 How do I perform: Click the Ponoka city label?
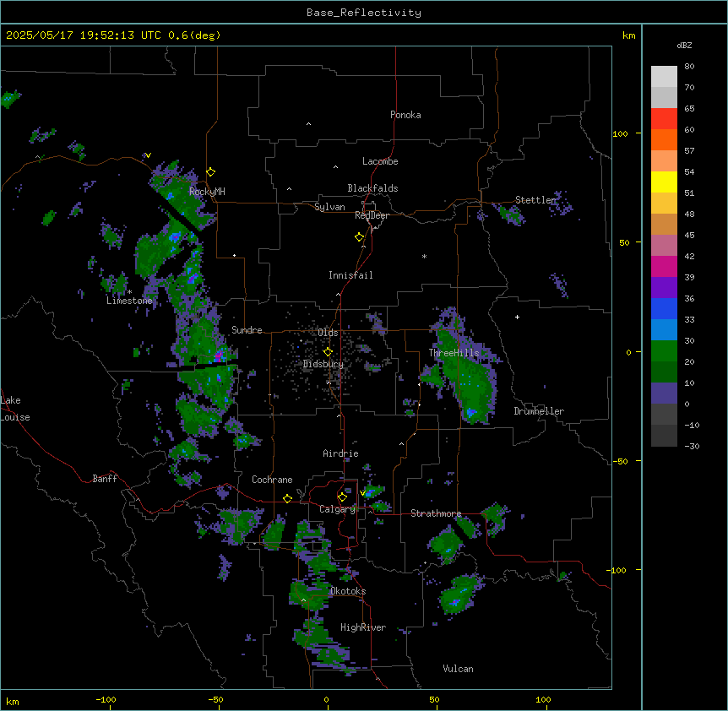(x=405, y=115)
